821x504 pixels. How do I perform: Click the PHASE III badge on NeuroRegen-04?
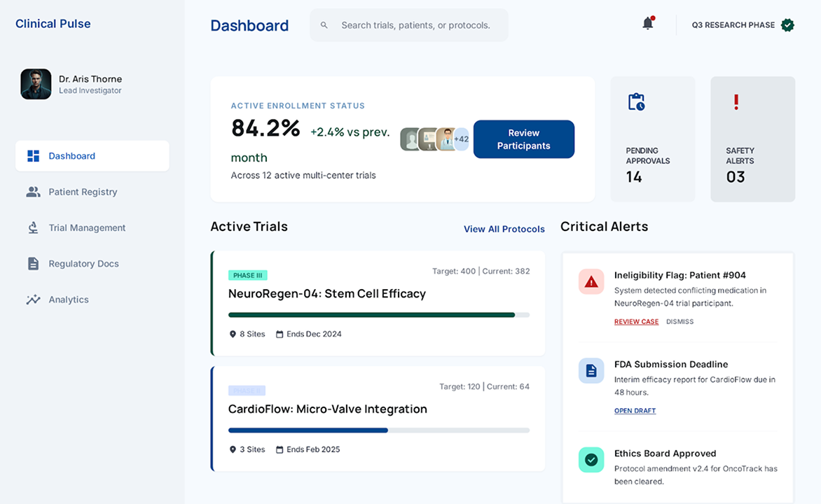248,275
